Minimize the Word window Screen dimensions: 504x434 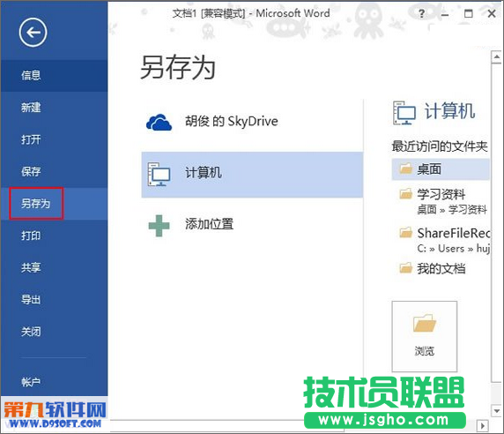(445, 14)
